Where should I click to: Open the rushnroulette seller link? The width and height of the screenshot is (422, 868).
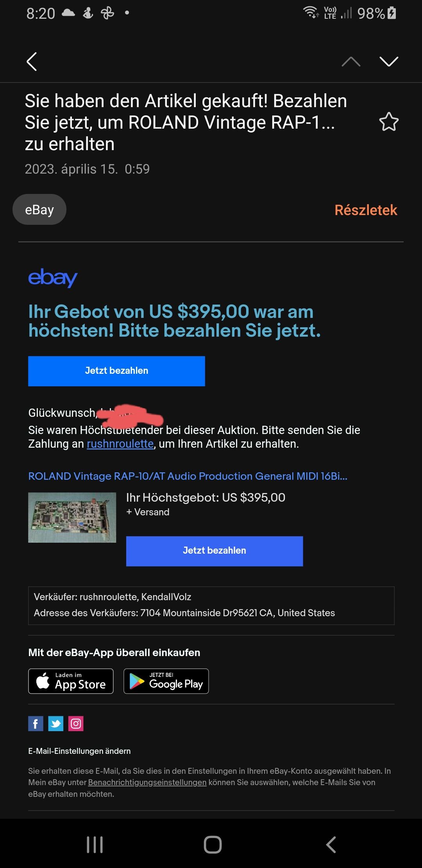tap(120, 444)
